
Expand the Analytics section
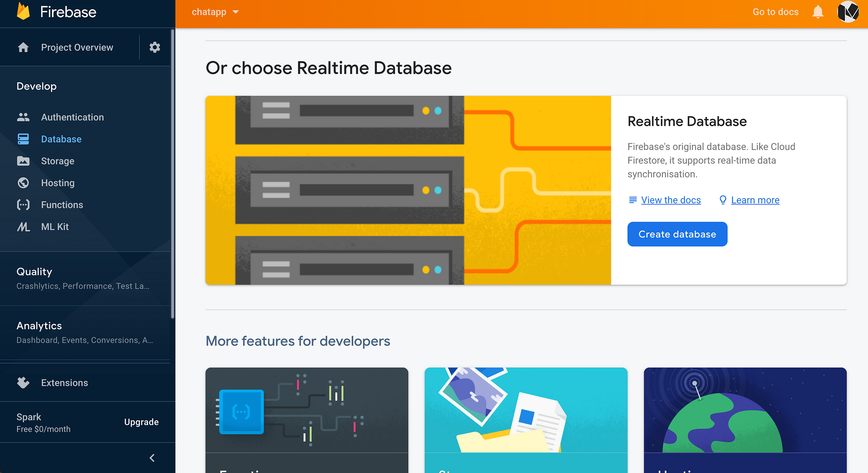(85, 333)
